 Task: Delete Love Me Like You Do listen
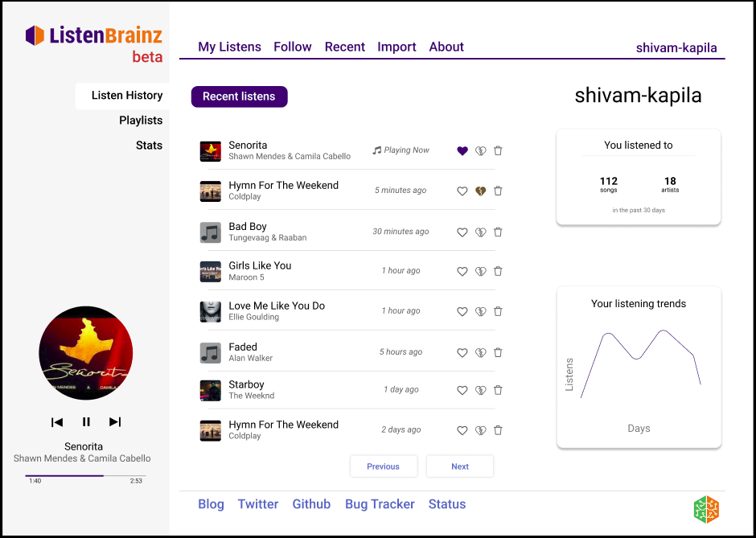[x=498, y=311]
